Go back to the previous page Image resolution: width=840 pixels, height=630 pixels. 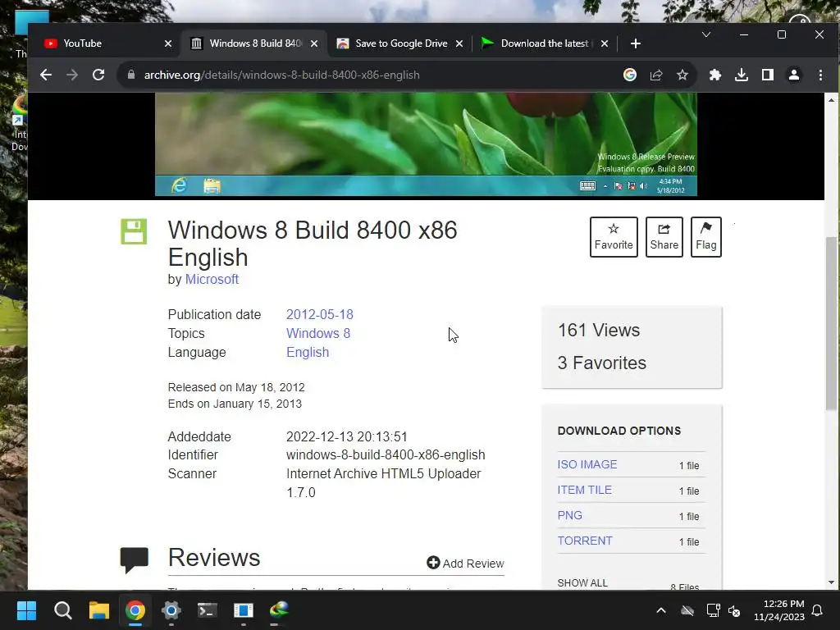point(46,75)
